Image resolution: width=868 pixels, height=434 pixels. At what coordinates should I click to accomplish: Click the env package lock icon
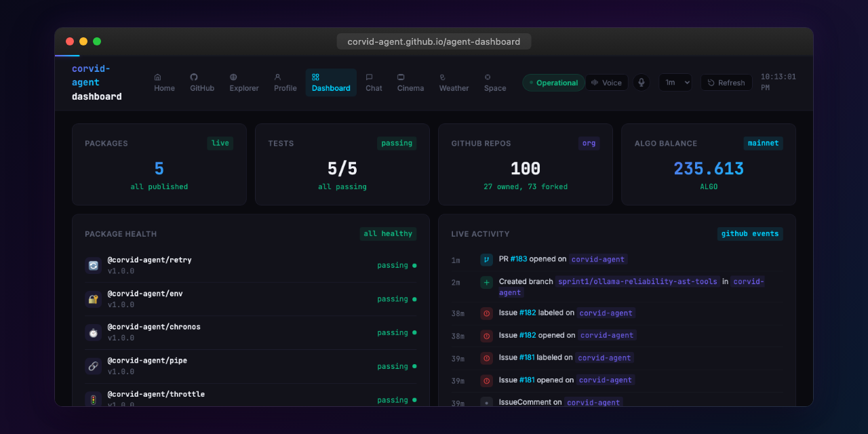coord(93,299)
